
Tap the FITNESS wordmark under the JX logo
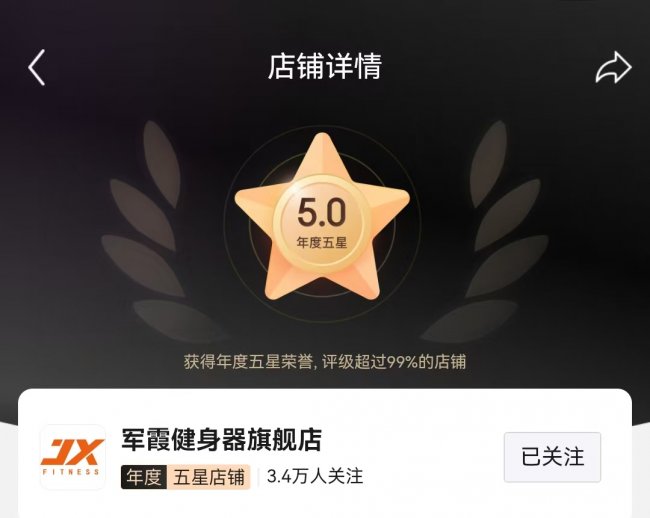pos(71,472)
